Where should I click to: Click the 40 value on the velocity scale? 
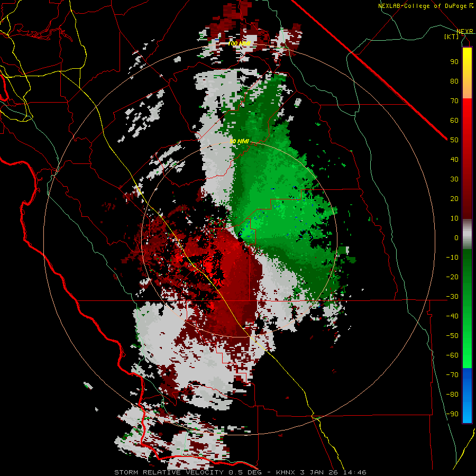coord(454,159)
